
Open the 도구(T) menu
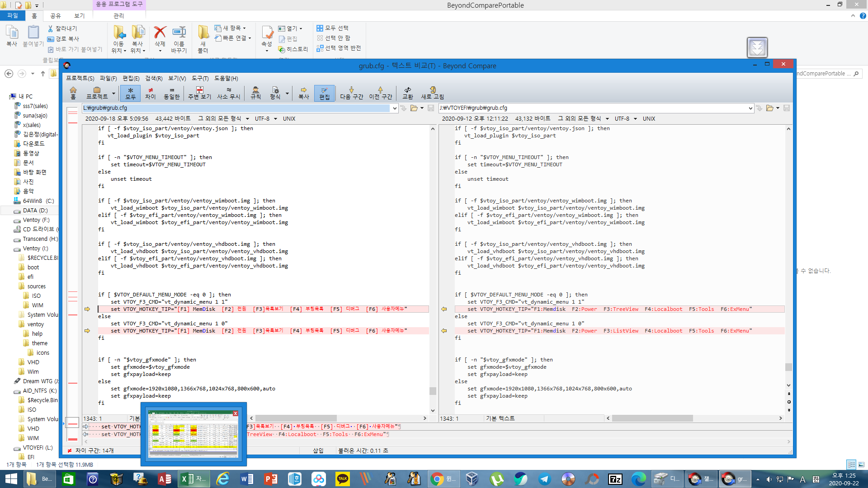[200, 78]
